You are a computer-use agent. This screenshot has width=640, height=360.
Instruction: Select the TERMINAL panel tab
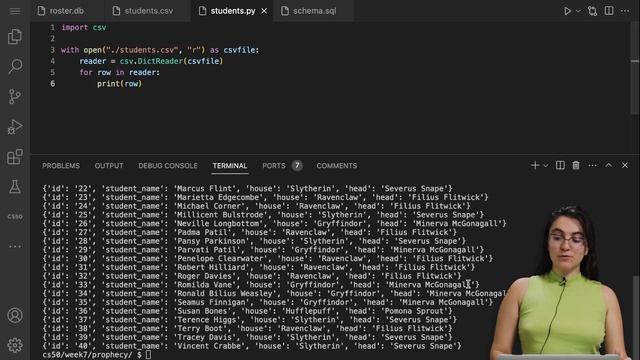pos(230,166)
